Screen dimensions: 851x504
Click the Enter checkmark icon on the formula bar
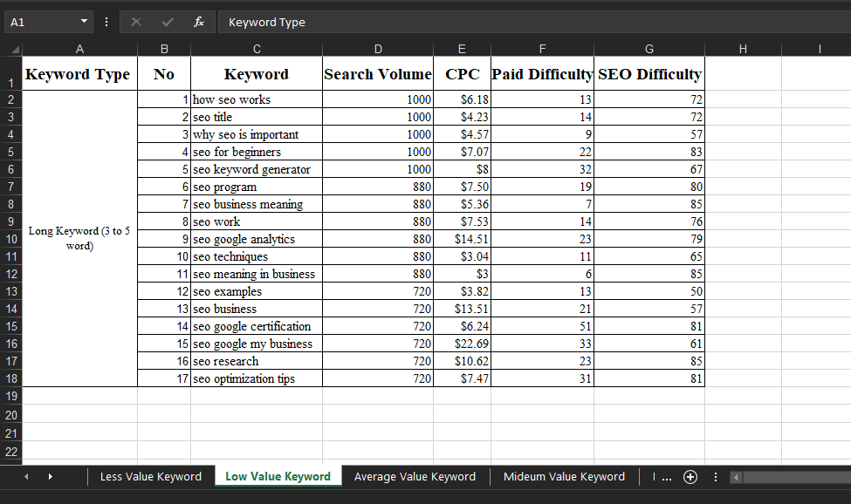166,22
